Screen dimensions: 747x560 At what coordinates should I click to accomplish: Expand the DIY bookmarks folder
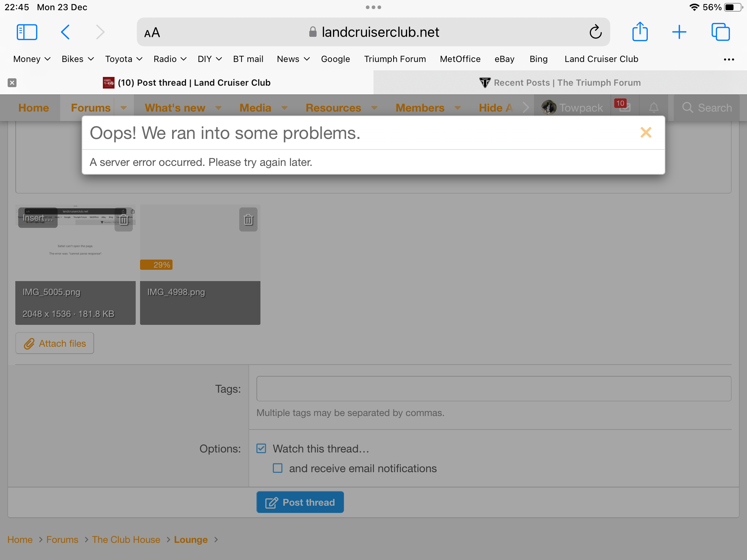(210, 59)
